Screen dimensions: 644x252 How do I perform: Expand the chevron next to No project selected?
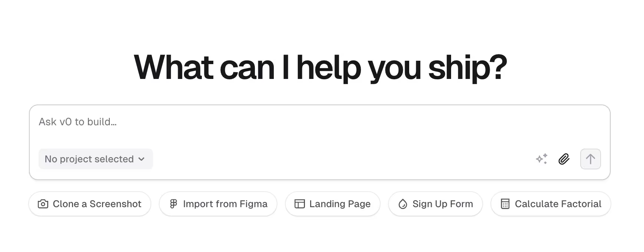[141, 159]
